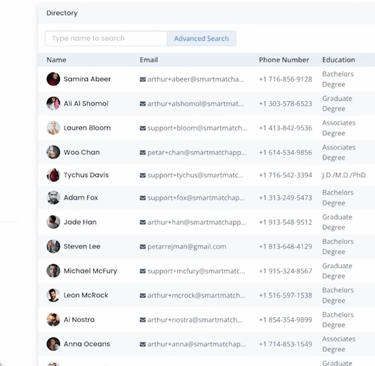The height and width of the screenshot is (366, 375).
Task: Click the envelope icon in Samira Abeer's row
Action: pos(143,79)
